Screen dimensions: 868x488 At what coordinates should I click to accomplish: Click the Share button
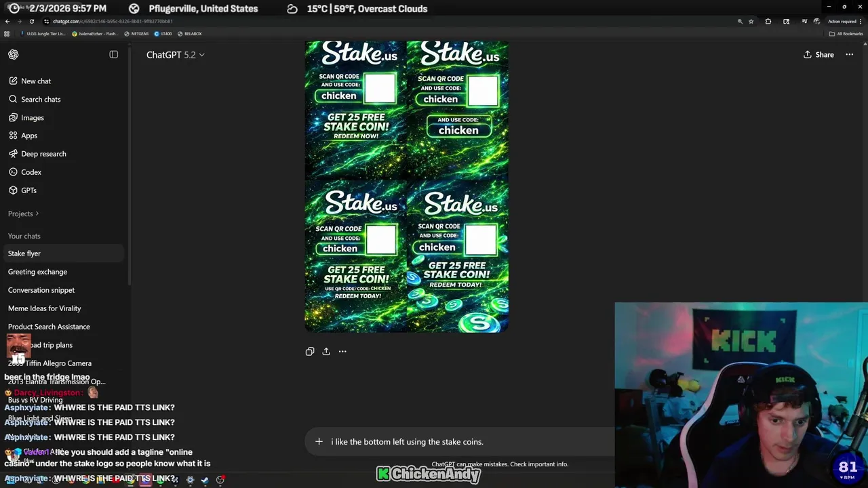coord(818,55)
